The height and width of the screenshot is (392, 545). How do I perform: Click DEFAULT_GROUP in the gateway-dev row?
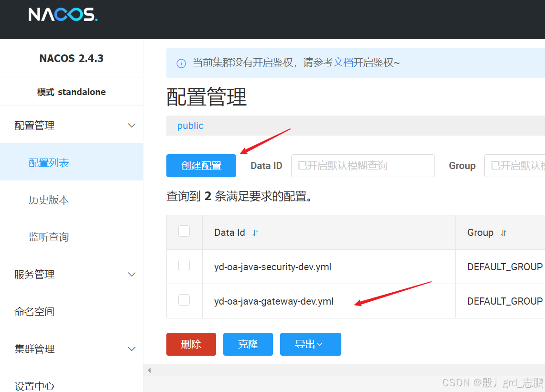click(x=505, y=301)
